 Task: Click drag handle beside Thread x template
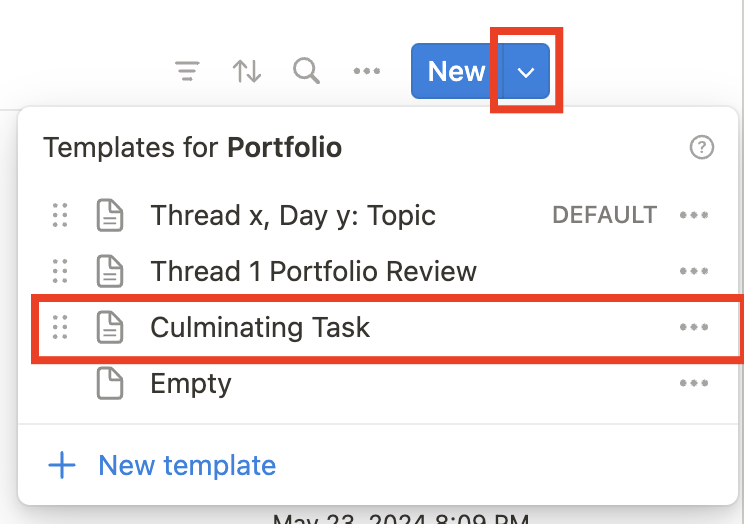[x=60, y=215]
